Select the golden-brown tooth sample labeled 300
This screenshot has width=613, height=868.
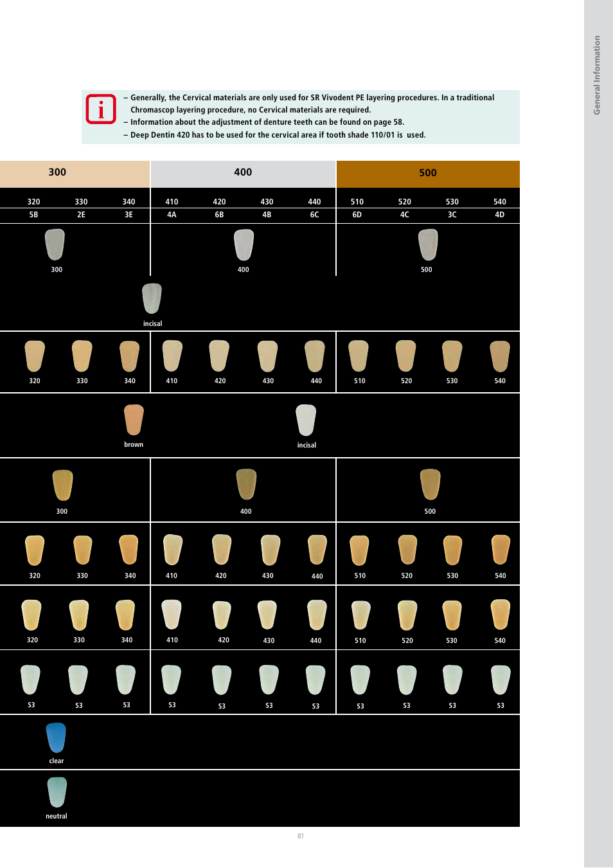[x=62, y=485]
